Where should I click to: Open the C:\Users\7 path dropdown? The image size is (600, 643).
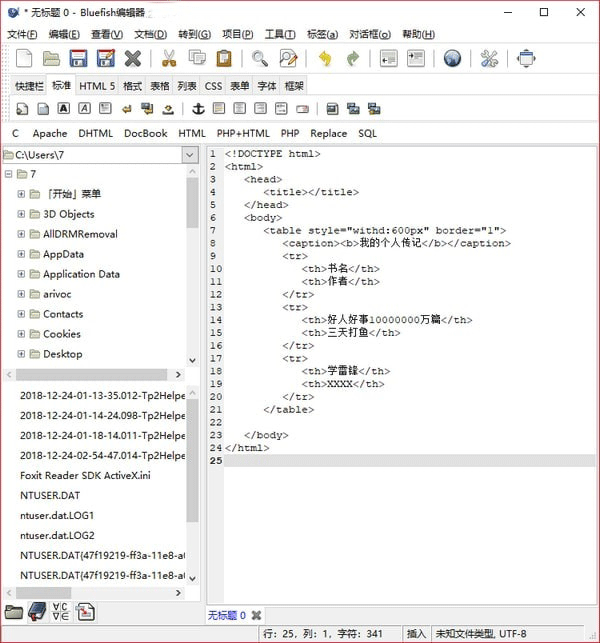190,155
